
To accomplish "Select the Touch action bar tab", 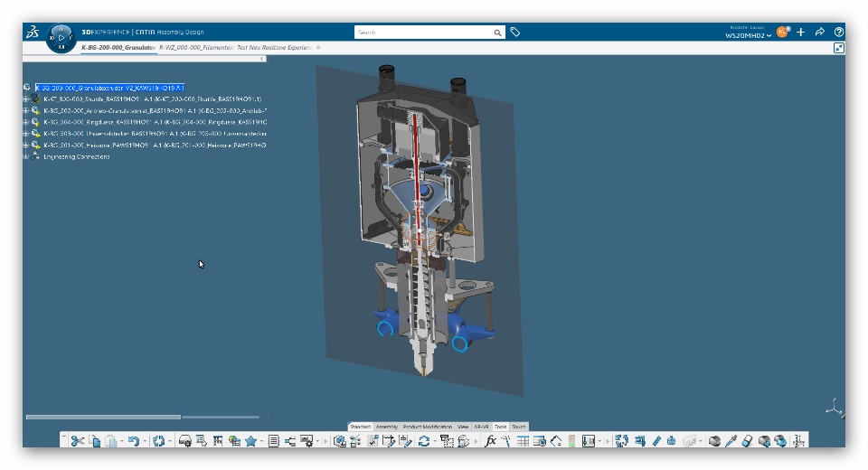I will 519,427.
